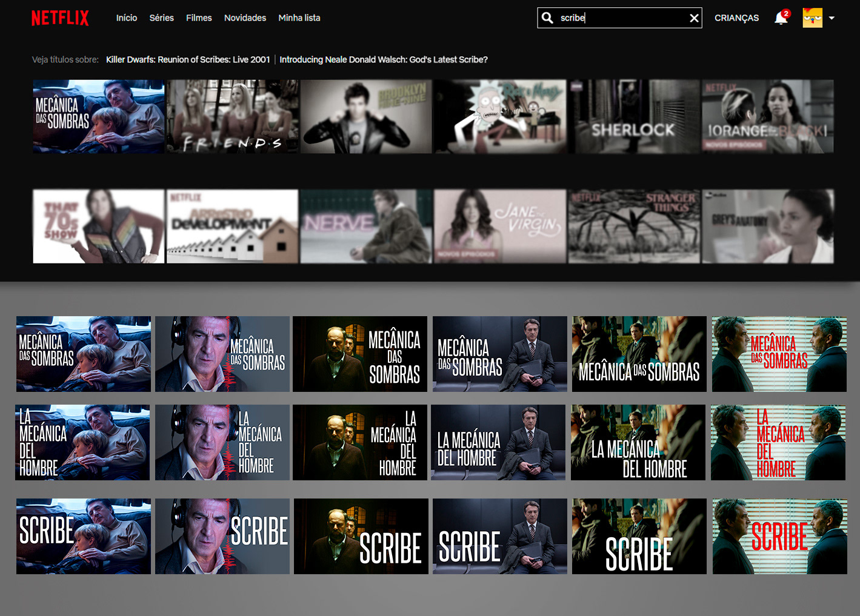
Task: Click La Mecánica del Hombre poster with headphones man
Action: point(222,442)
